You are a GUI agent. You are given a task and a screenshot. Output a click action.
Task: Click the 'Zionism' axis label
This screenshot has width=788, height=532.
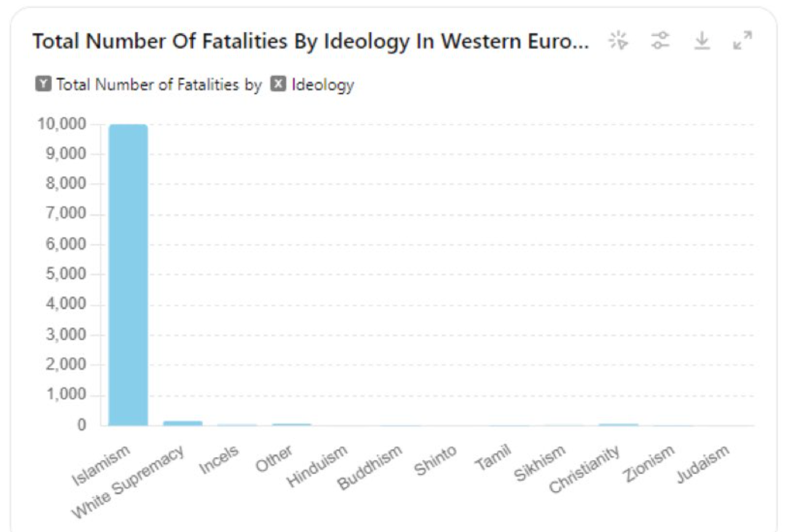coord(648,464)
